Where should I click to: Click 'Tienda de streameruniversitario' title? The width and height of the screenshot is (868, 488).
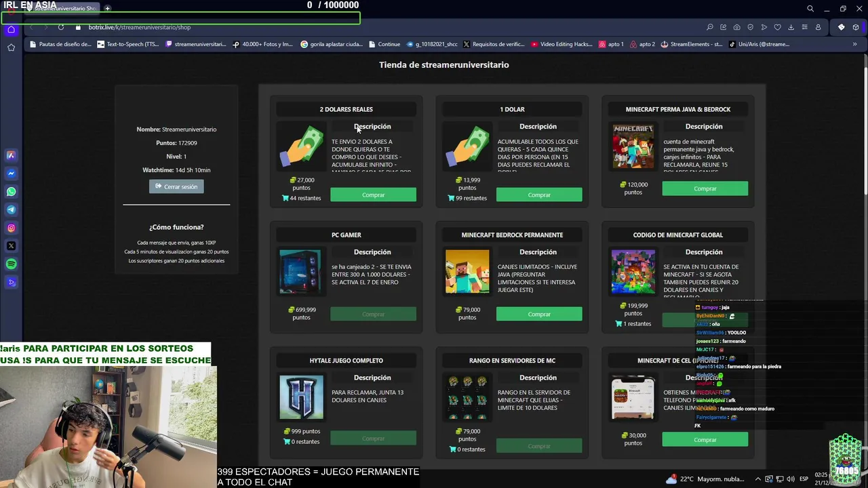coord(443,65)
